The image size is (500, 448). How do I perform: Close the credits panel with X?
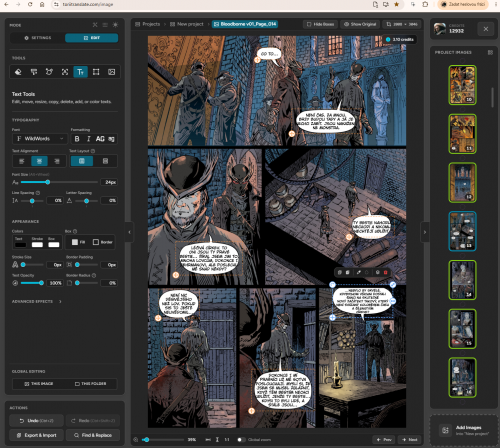[486, 29]
